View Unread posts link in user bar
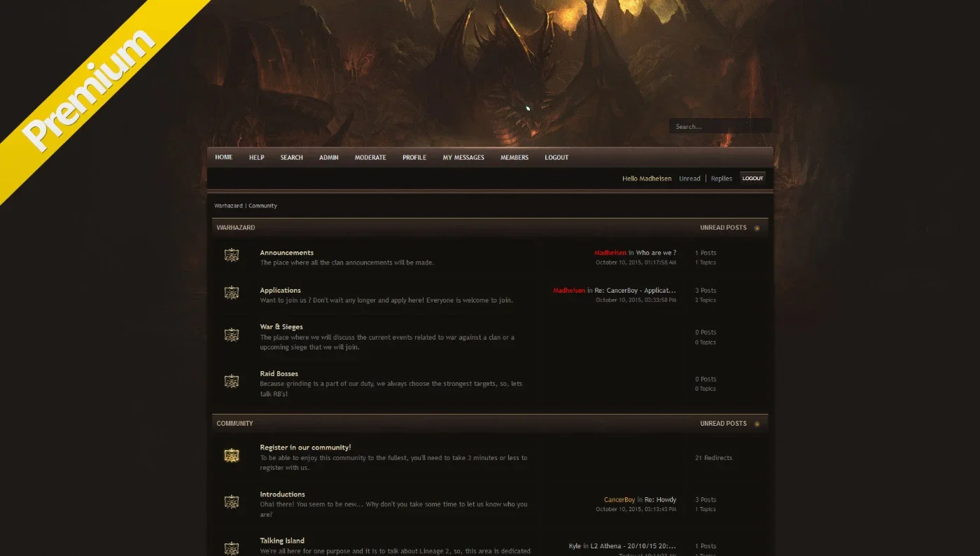This screenshot has height=556, width=980. [689, 179]
